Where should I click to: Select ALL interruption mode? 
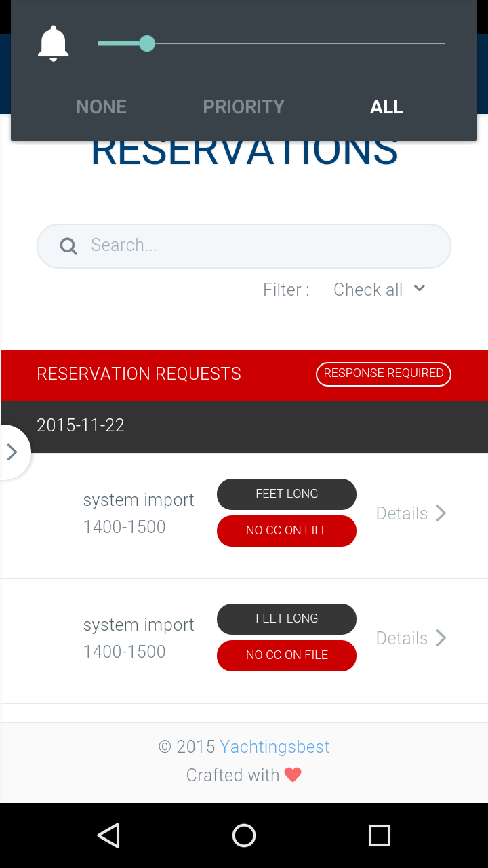pos(386,106)
